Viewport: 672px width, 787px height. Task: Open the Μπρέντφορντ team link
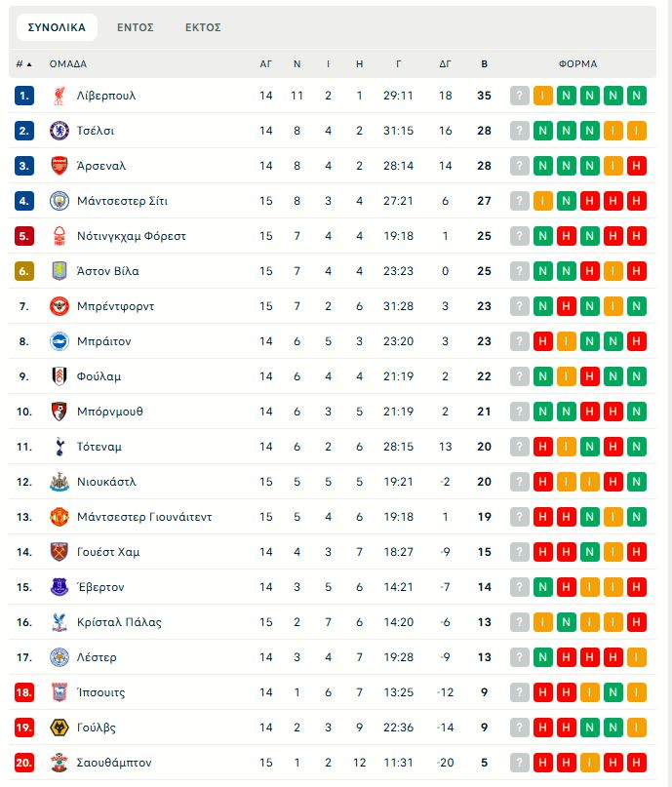pyautogui.click(x=115, y=306)
